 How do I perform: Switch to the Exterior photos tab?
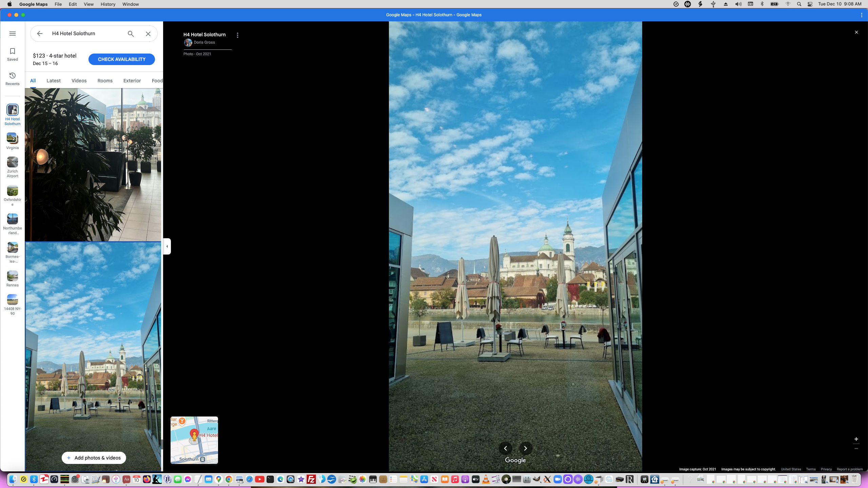coord(132,81)
